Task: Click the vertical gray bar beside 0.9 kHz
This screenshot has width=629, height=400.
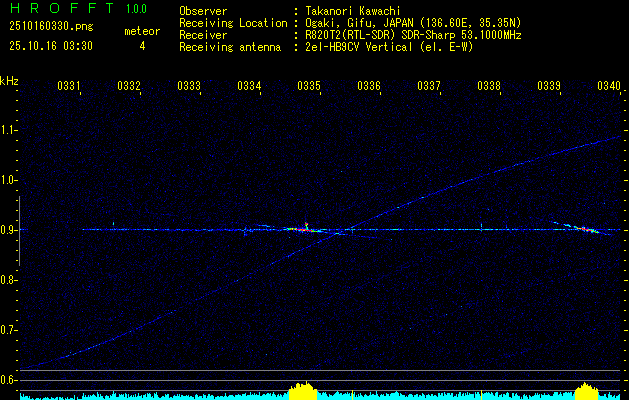Action: [x=19, y=231]
